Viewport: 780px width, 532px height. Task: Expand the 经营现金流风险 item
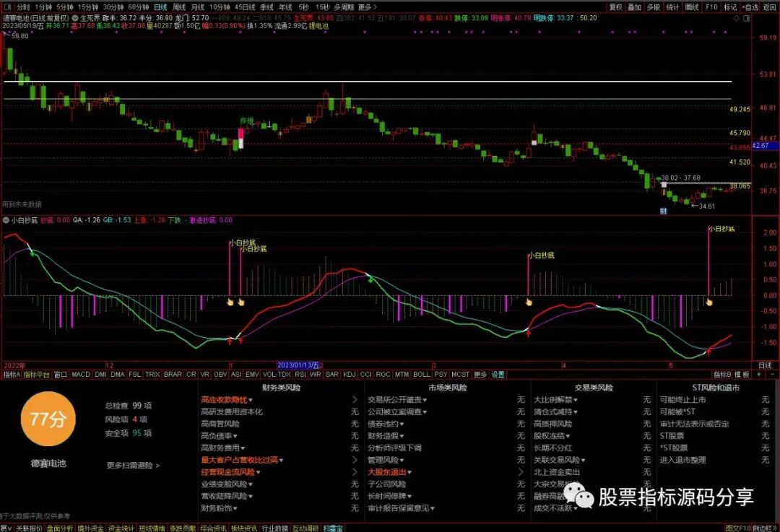tap(231, 472)
